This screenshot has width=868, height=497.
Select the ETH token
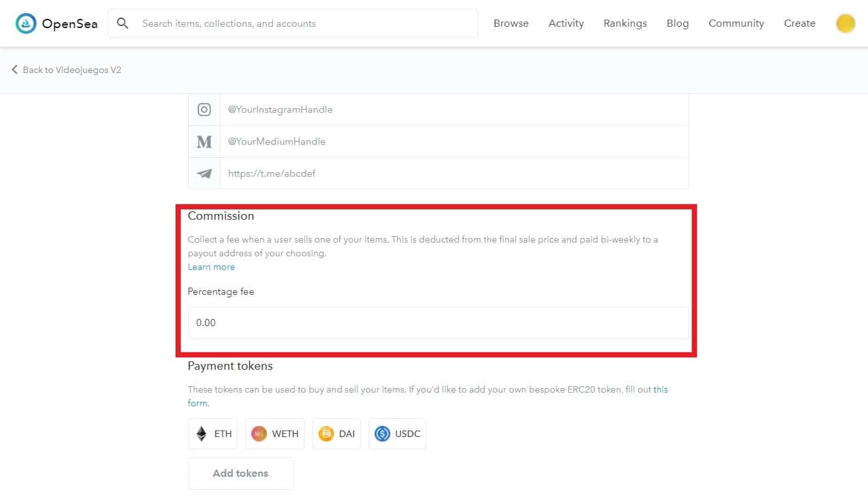[213, 434]
